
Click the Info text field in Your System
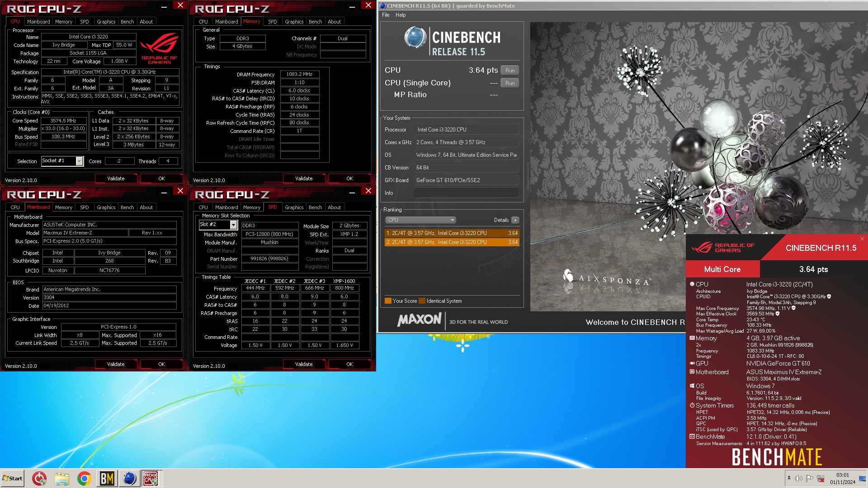(466, 193)
